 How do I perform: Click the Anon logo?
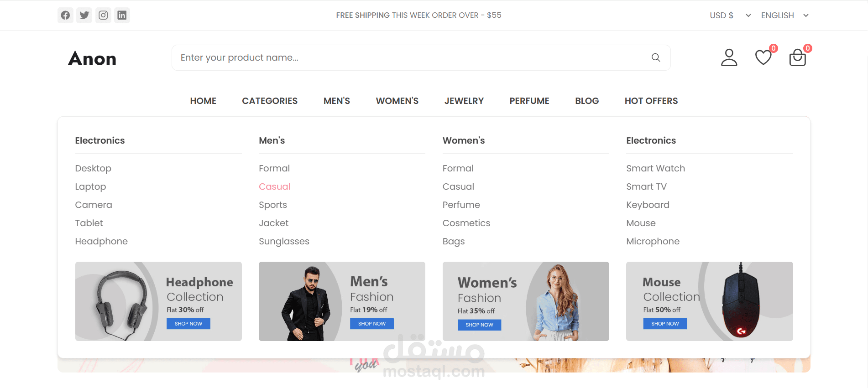coord(92,58)
